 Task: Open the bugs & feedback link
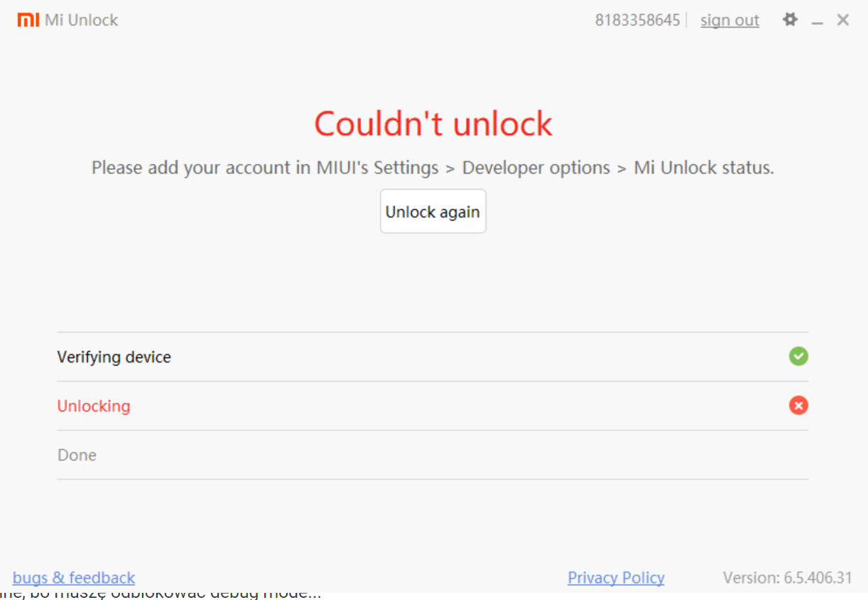pos(74,577)
